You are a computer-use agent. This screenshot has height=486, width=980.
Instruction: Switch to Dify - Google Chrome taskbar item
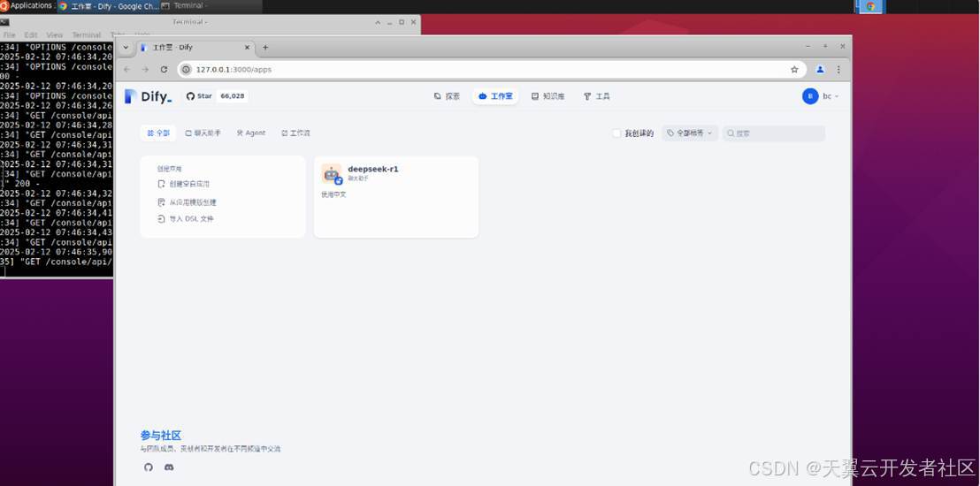point(108,5)
